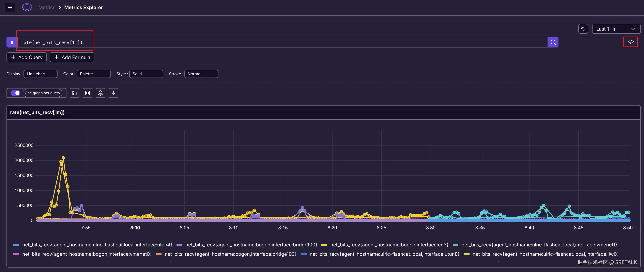Click the Add Formula button
The height and width of the screenshot is (272, 644).
click(x=72, y=57)
